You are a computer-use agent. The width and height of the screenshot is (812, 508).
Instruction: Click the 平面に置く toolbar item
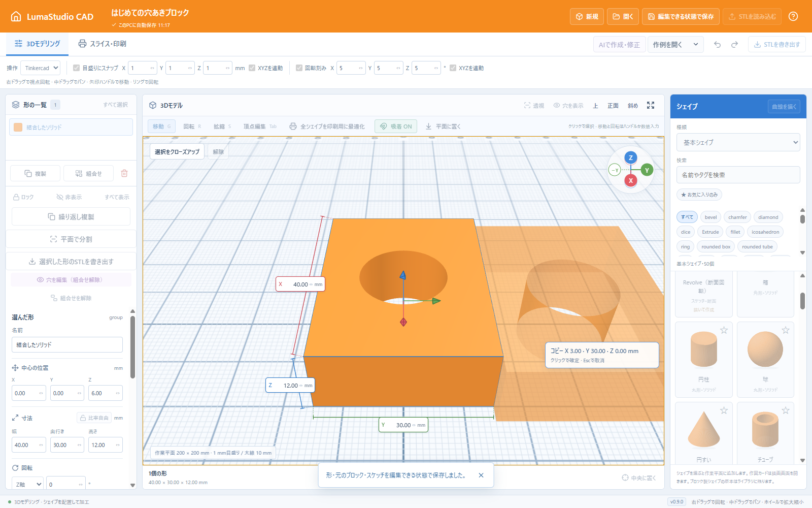443,126
